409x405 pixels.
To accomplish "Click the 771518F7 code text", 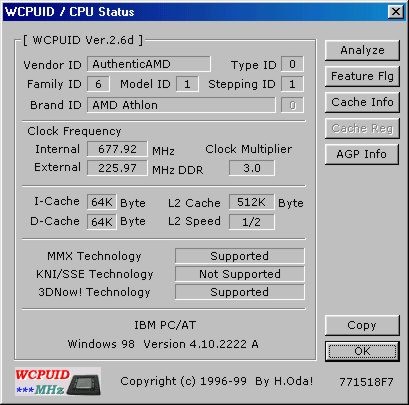I will [x=366, y=382].
